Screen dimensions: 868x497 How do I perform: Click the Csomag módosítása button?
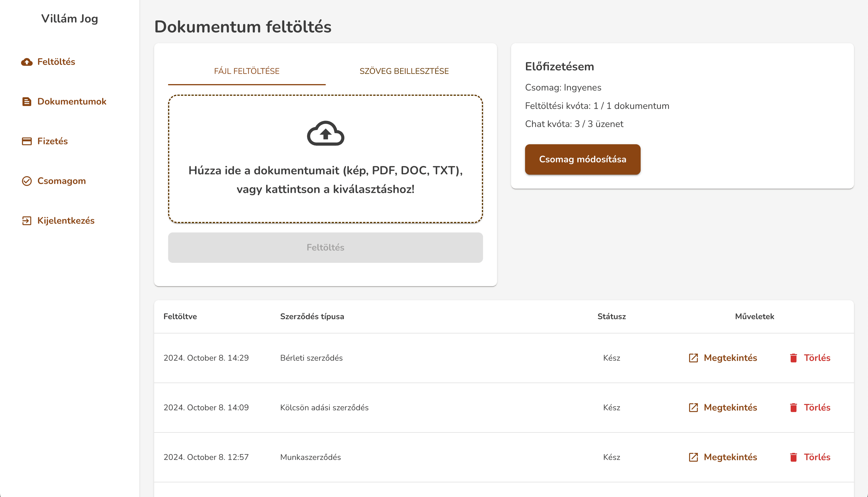(x=583, y=159)
